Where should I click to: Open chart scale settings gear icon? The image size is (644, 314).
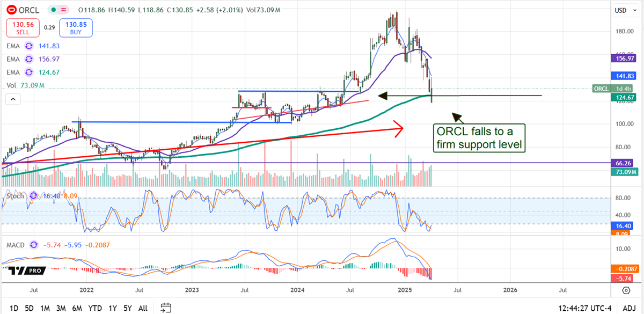(x=626, y=290)
